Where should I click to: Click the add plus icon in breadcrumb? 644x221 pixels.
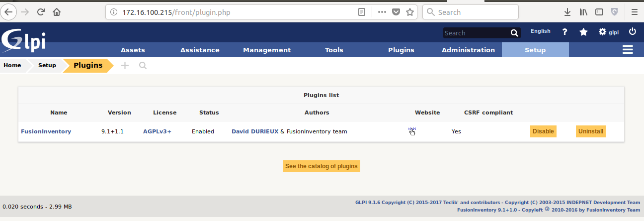tap(125, 65)
